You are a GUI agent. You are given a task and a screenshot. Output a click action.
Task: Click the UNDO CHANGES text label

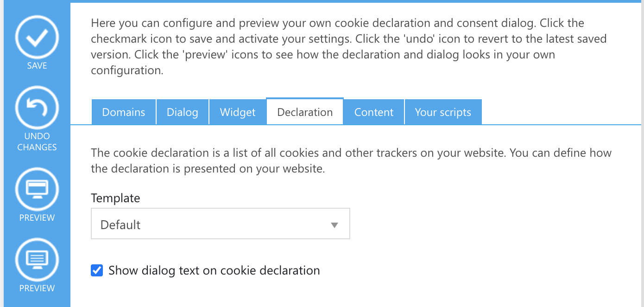coord(37,141)
